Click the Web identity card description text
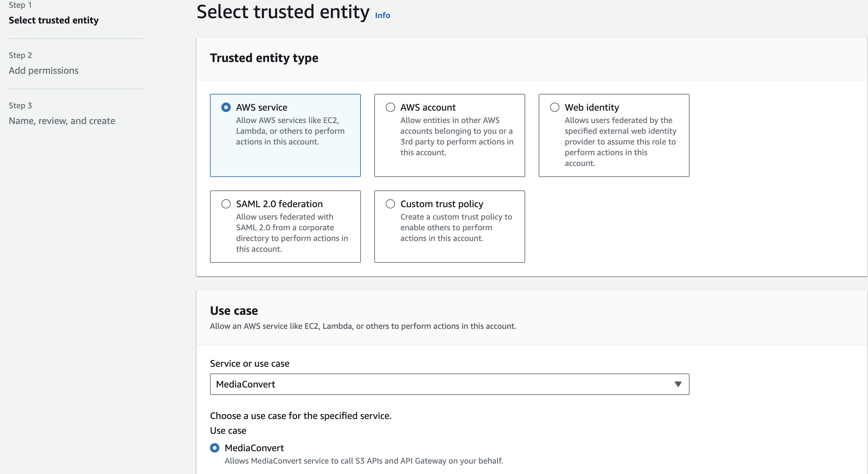The image size is (868, 474). coord(620,141)
